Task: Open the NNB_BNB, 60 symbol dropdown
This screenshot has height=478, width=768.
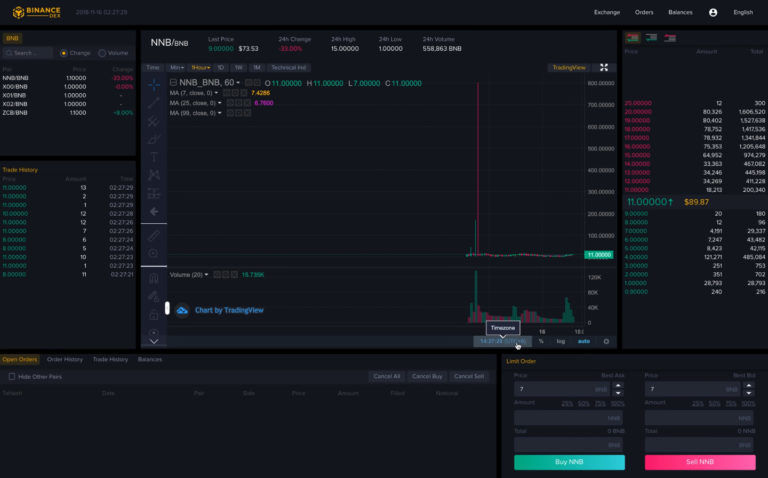Action: [x=210, y=83]
